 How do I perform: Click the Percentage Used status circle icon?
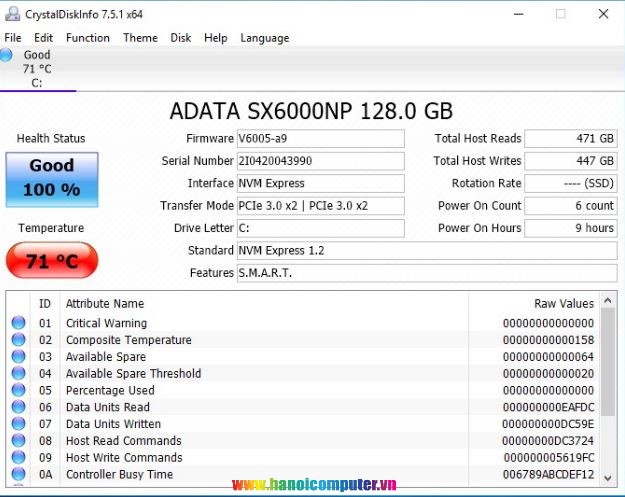coord(18,390)
